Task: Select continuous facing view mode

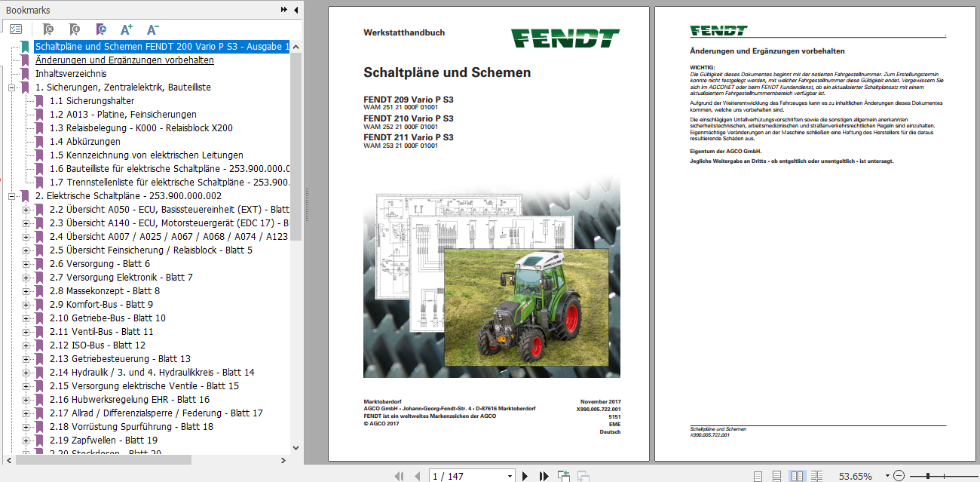Action: [x=817, y=476]
